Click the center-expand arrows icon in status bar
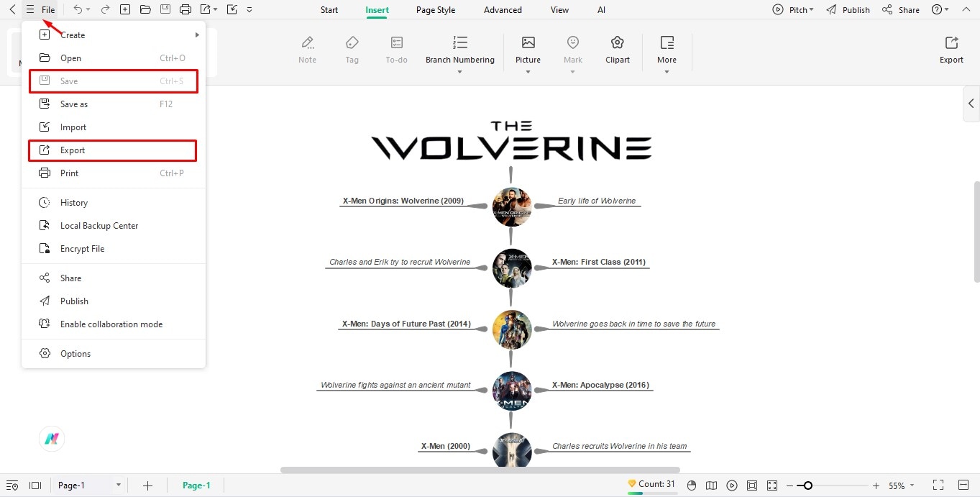The height and width of the screenshot is (497, 980). (x=772, y=485)
